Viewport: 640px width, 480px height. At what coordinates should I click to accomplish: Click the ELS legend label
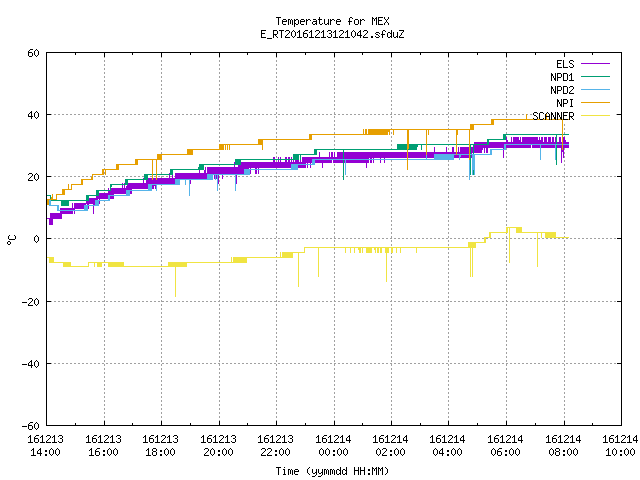coord(565,64)
